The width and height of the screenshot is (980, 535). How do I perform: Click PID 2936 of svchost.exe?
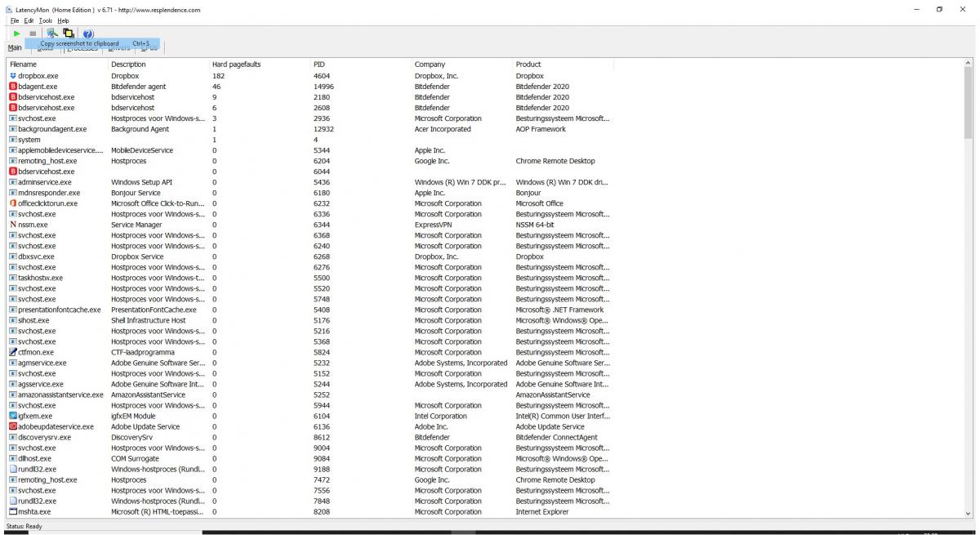pyautogui.click(x=321, y=118)
